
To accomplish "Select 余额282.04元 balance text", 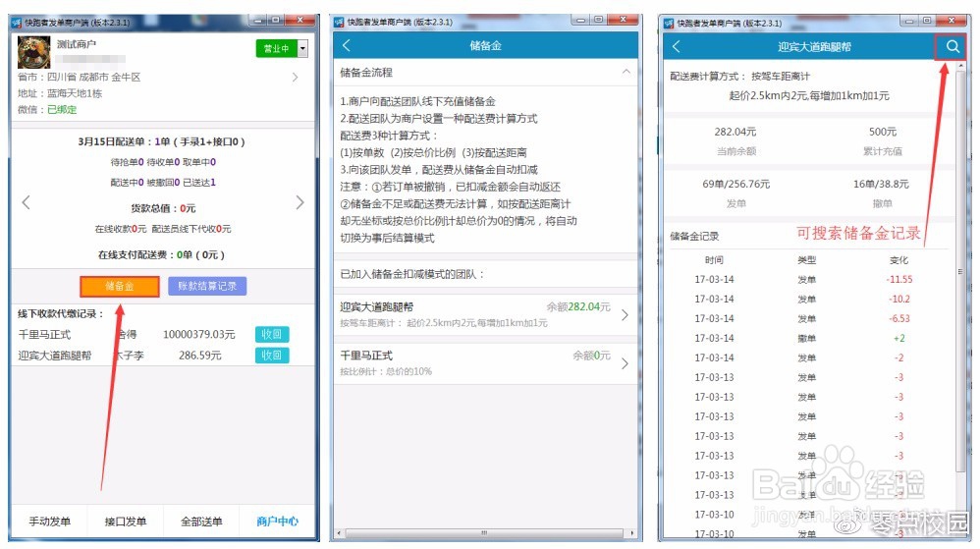I will [x=578, y=307].
